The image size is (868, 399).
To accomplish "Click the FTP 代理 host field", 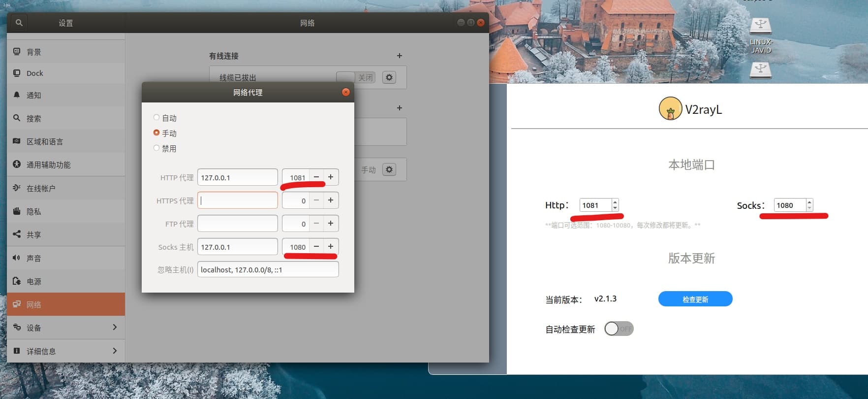I will pos(238,224).
